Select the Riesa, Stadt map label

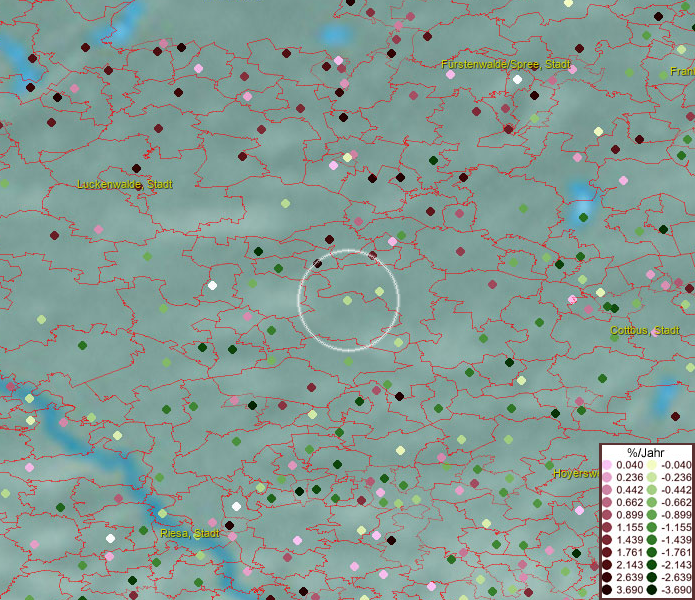[189, 533]
